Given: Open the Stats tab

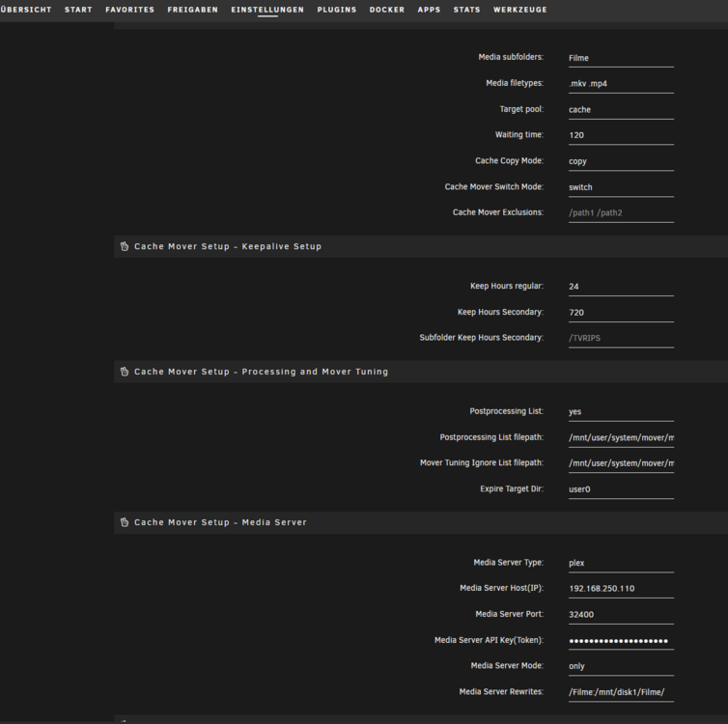Looking at the screenshot, I should coord(466,10).
